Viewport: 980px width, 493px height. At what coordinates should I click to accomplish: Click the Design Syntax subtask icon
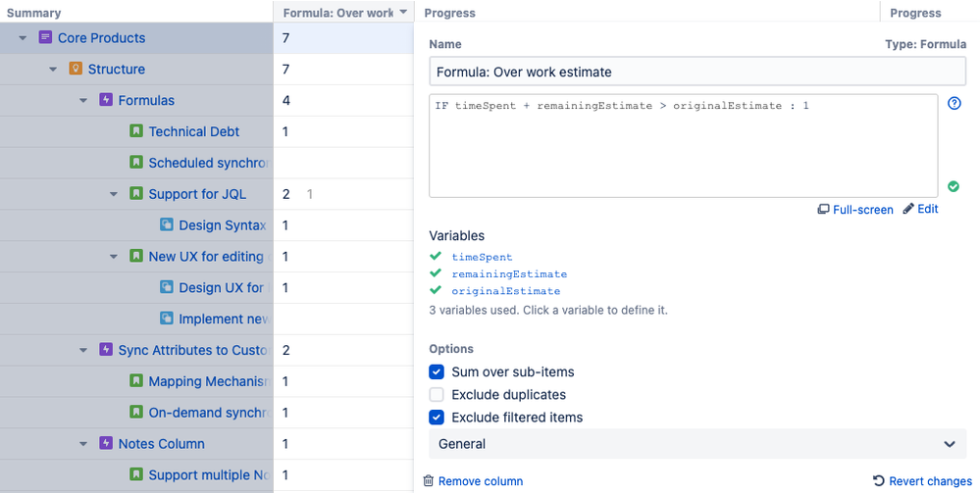pyautogui.click(x=166, y=225)
